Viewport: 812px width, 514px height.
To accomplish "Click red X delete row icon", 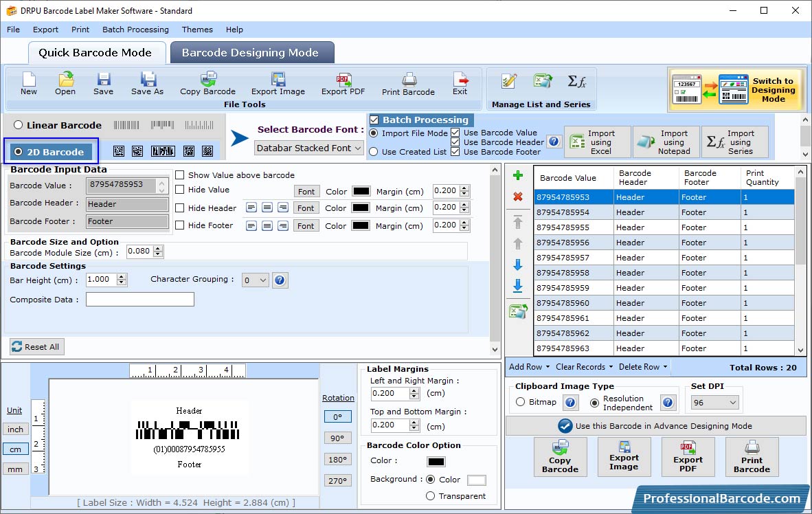I will click(x=517, y=197).
